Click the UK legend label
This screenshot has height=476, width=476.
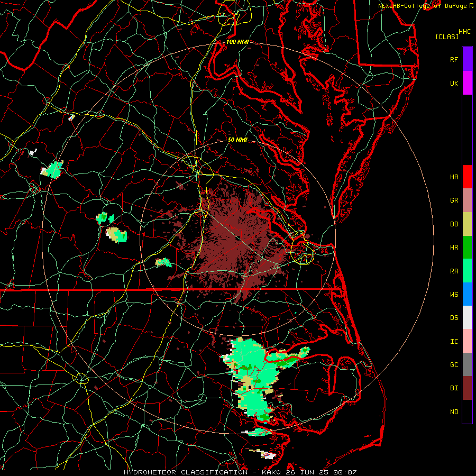coord(454,83)
